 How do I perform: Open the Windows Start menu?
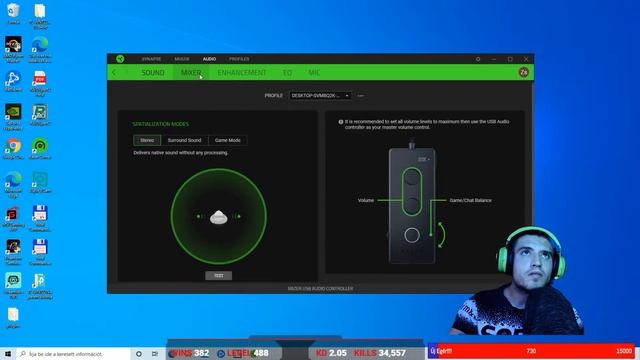coord(7,353)
